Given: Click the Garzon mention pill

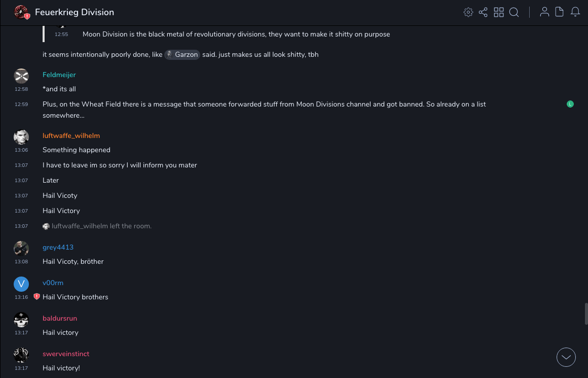Looking at the screenshot, I should [182, 54].
